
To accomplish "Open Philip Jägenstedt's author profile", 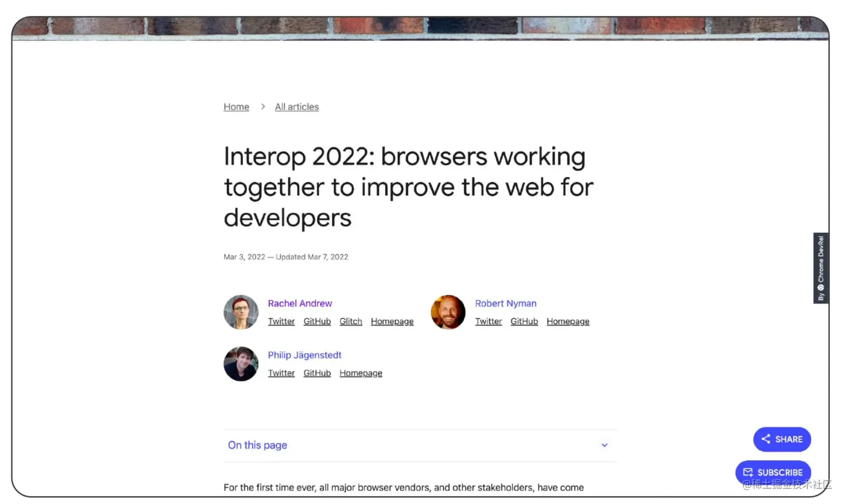I will (x=304, y=355).
